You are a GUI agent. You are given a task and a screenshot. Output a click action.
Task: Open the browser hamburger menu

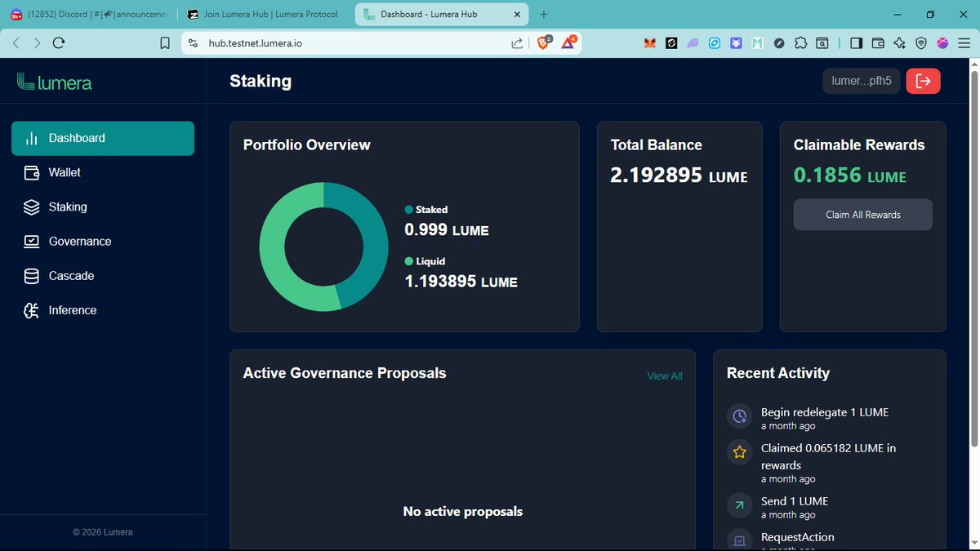pos(964,43)
